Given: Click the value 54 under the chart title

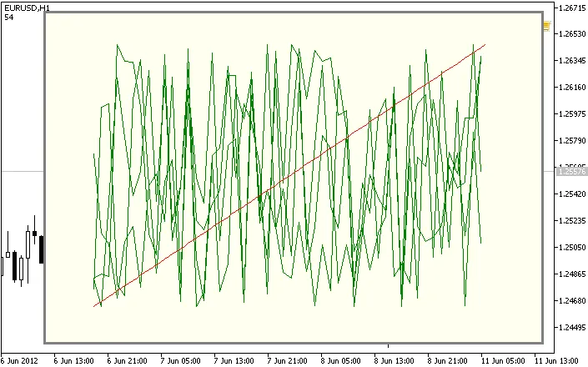Looking at the screenshot, I should (8, 18).
